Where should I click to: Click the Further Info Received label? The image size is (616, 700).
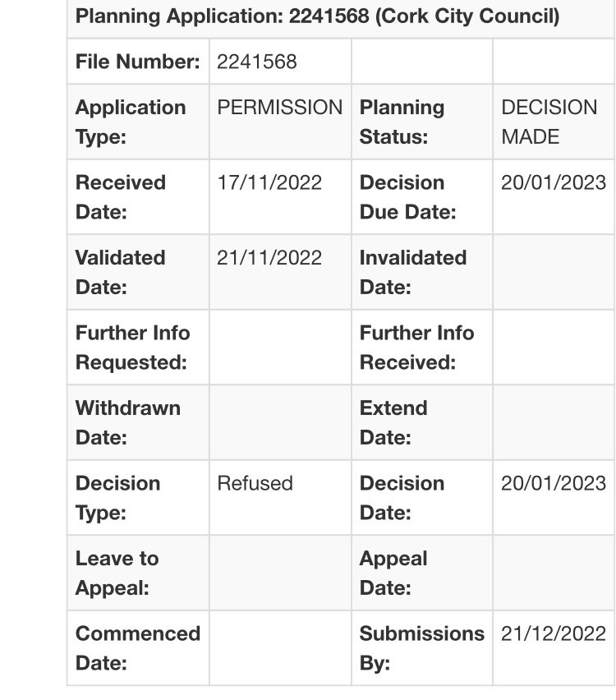tap(416, 348)
